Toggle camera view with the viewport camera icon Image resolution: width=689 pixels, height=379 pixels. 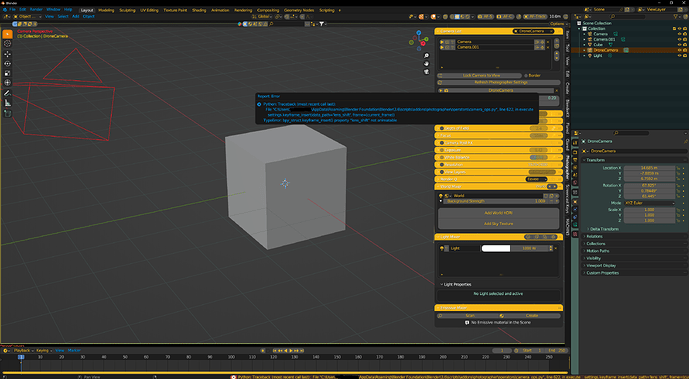[426, 72]
